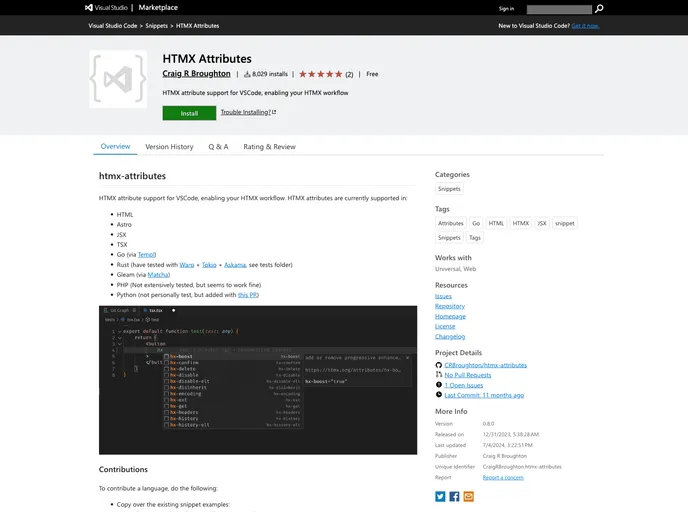
Task: Share on Twitter icon
Action: point(440,496)
